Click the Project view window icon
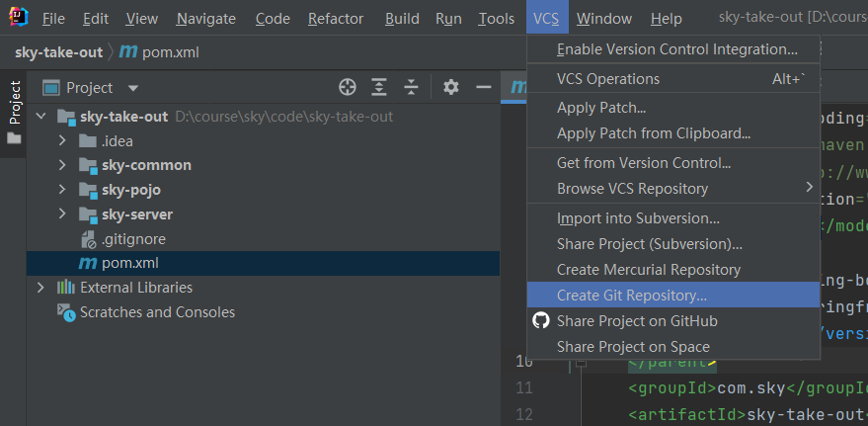Screen dimensions: 868x426 tap(51, 88)
